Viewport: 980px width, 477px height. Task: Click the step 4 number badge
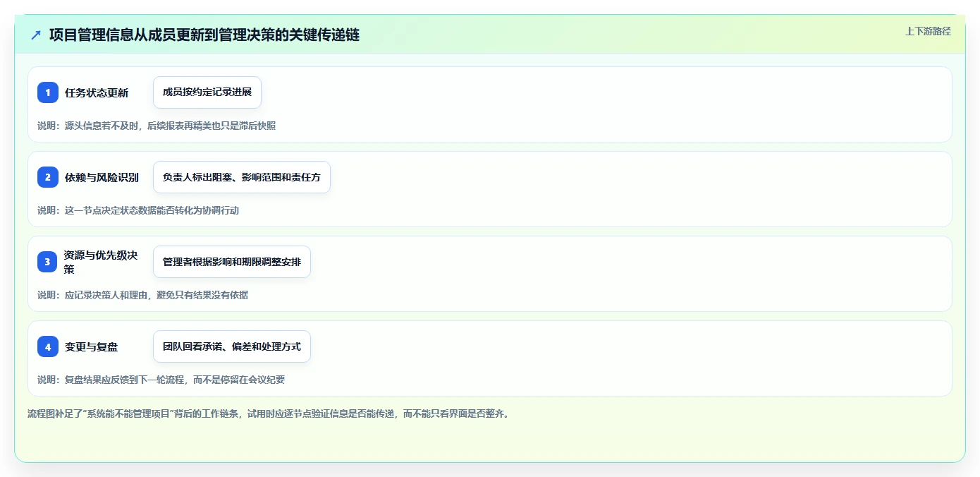pyautogui.click(x=48, y=346)
